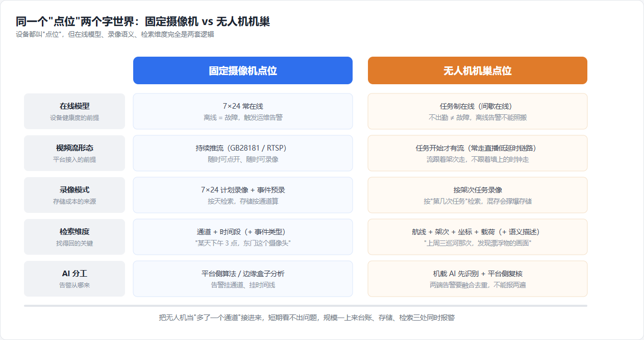Click the subtitle 设备都叫"点位" line

coord(115,34)
